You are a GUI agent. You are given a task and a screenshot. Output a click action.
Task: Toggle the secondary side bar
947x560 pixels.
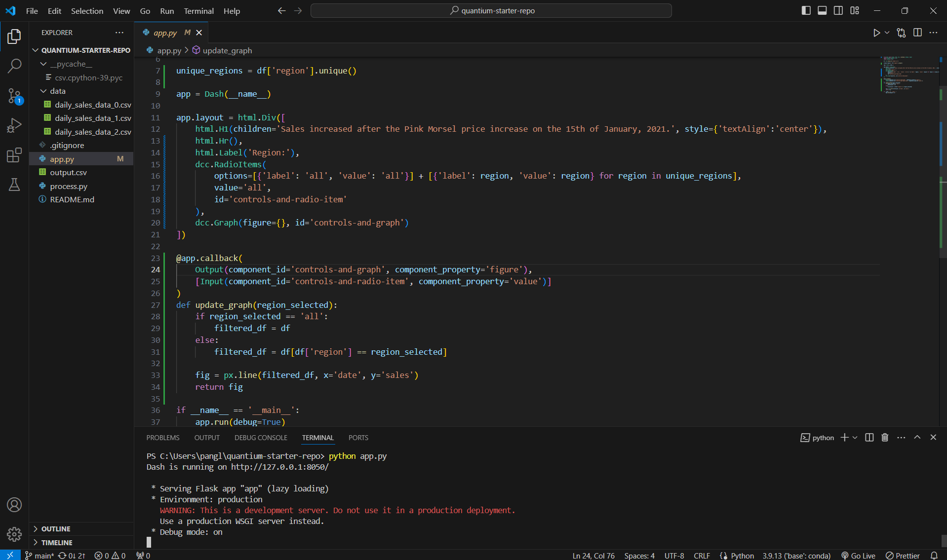[x=838, y=10]
